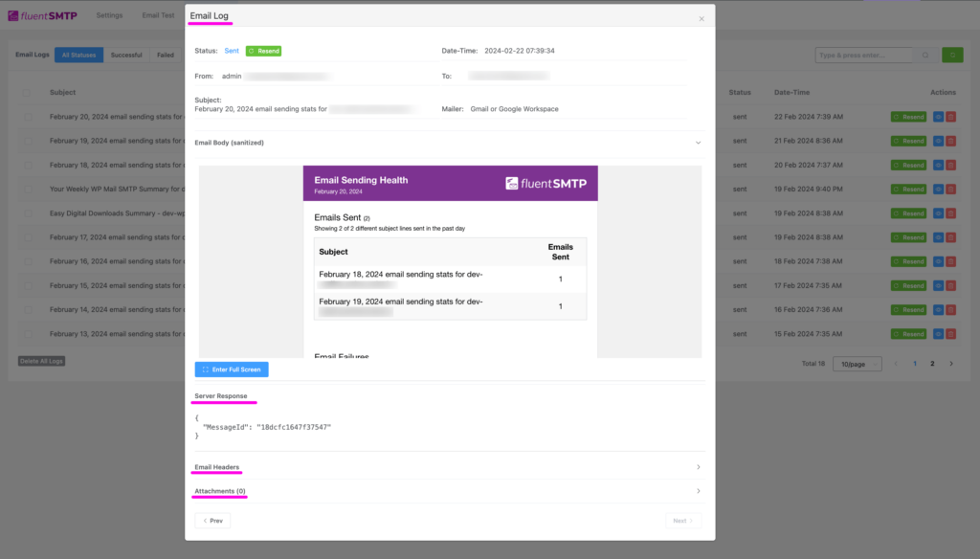Collapse the Email Body (sanitized) section
This screenshot has width=980, height=559.
coord(448,141)
